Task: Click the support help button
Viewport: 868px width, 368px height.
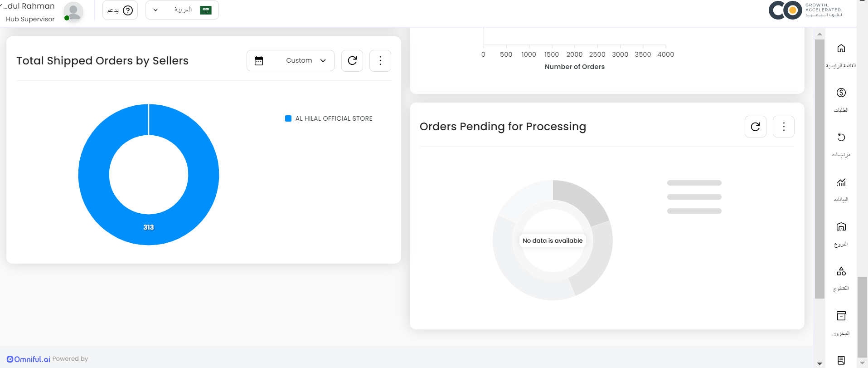Action: [x=120, y=10]
